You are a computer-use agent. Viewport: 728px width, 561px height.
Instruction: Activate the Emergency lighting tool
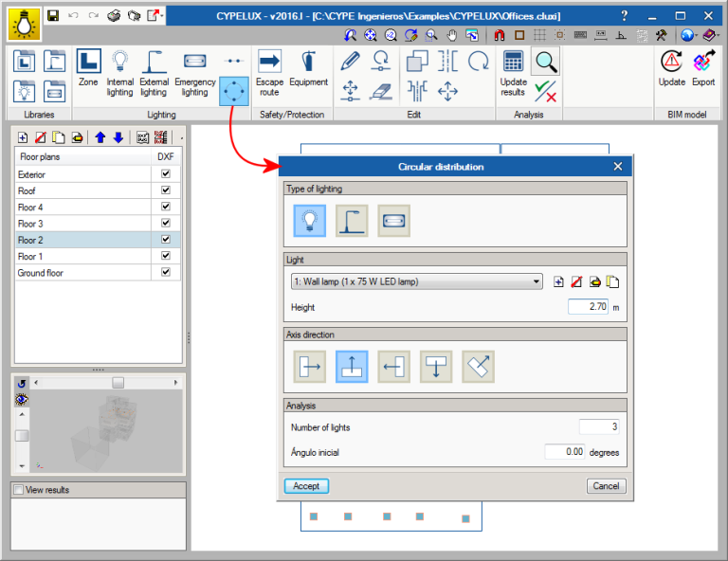(195, 73)
